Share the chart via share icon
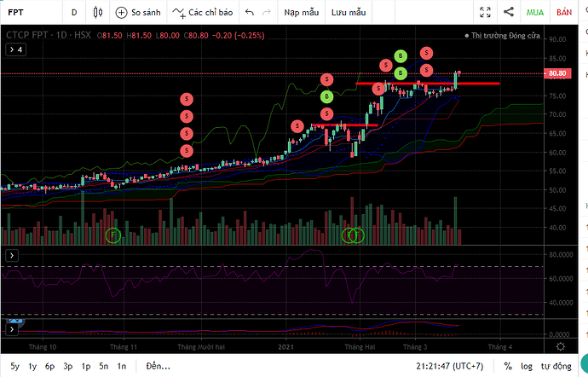 click(x=509, y=12)
